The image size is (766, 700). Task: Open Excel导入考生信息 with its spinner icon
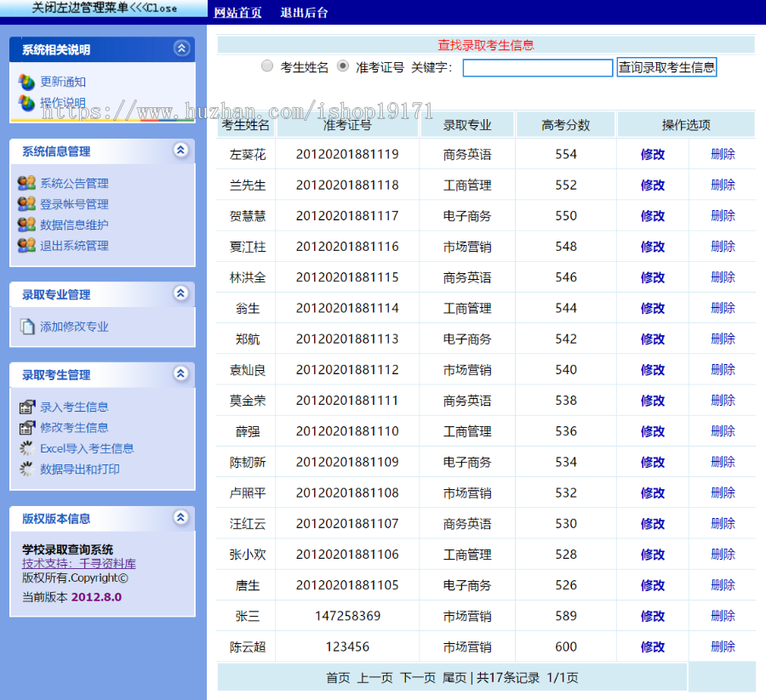click(x=27, y=448)
